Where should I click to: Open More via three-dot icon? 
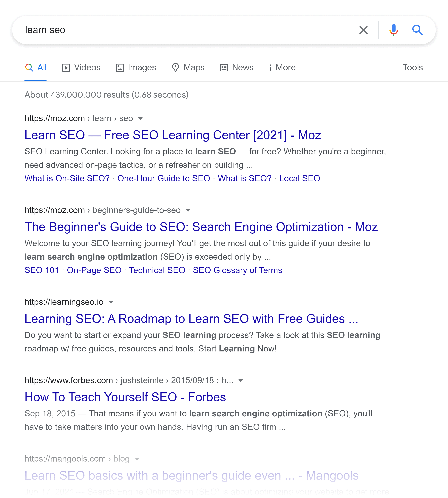pyautogui.click(x=270, y=67)
